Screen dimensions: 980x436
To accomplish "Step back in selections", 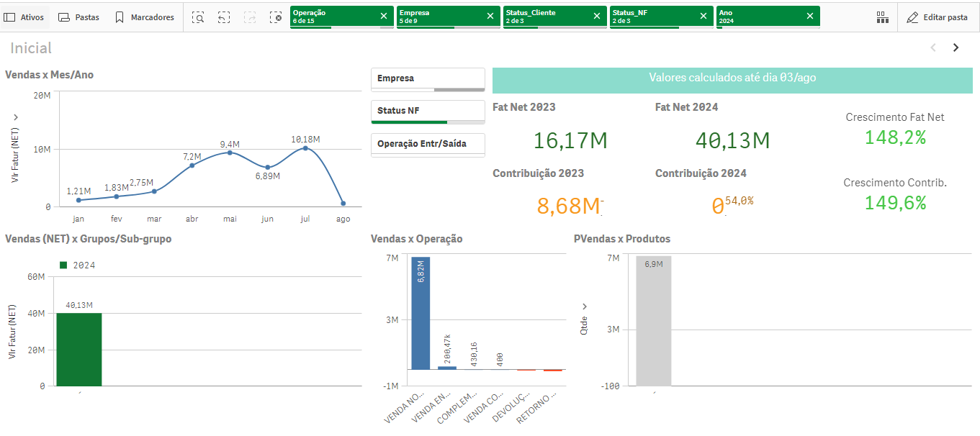I will [x=224, y=17].
